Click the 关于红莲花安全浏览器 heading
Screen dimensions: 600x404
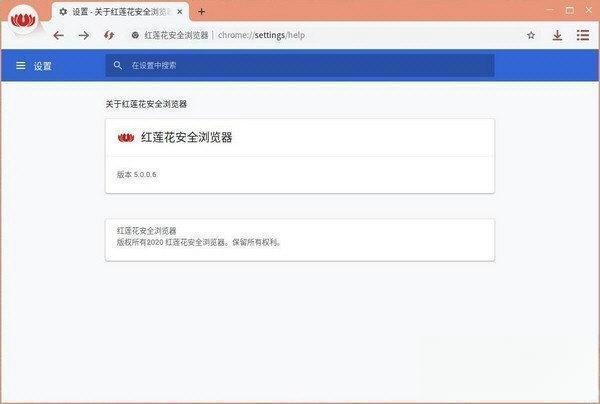coord(146,104)
